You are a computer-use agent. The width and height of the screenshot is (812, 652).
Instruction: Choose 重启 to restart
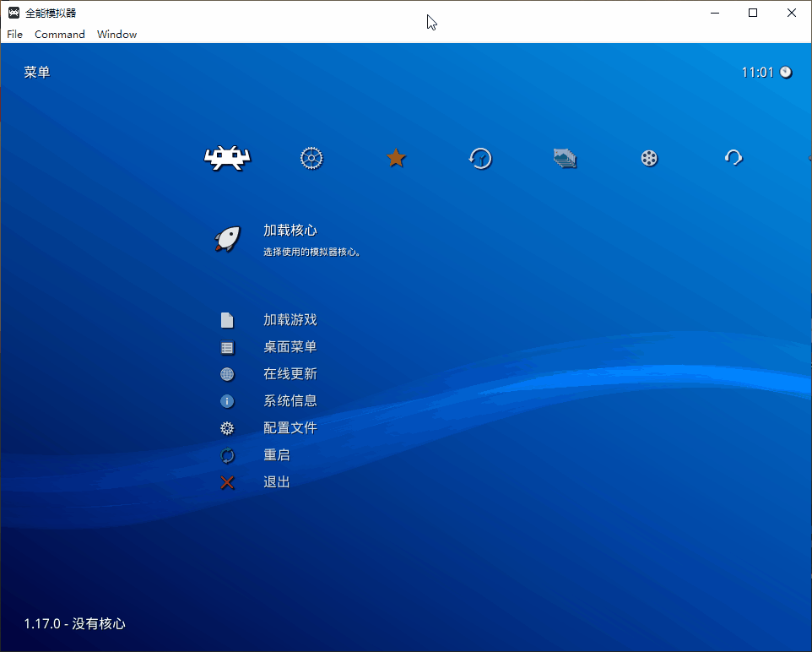pos(277,455)
